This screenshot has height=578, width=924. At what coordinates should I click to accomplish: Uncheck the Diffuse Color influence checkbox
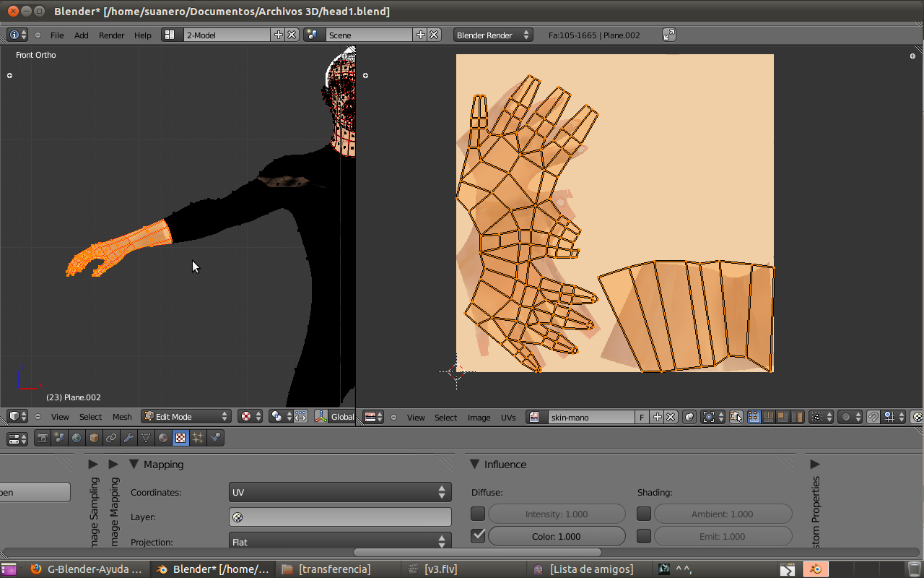coord(478,536)
